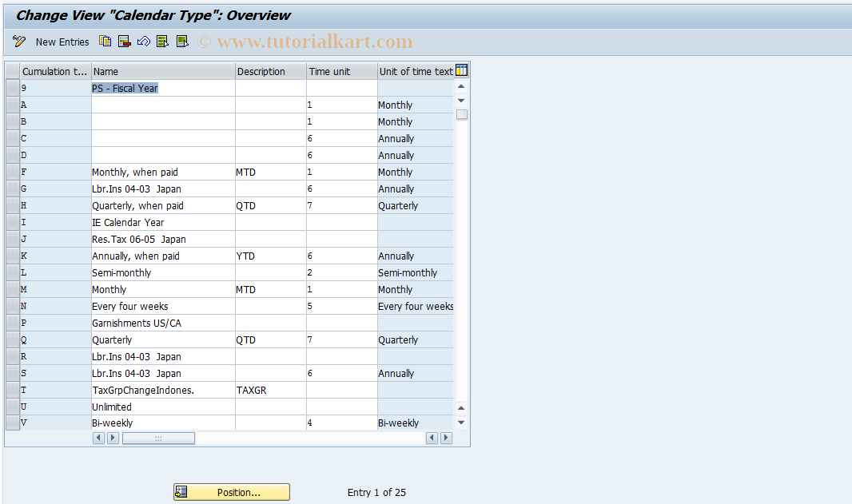Click the Time unit column header
The width and height of the screenshot is (852, 504).
(342, 71)
